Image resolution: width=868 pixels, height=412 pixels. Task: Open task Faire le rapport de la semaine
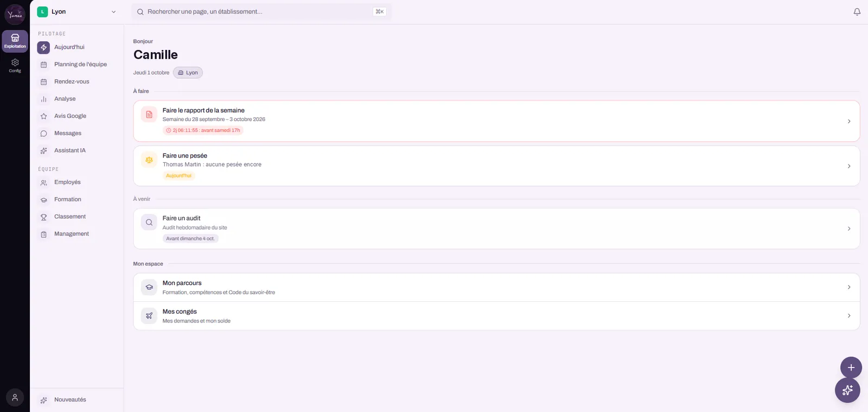(496, 121)
